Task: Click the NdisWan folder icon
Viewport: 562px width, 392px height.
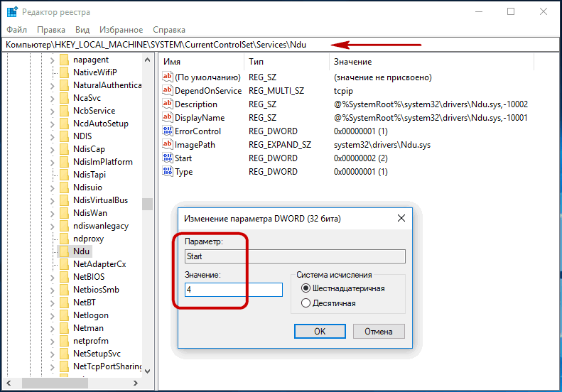Action: point(64,213)
